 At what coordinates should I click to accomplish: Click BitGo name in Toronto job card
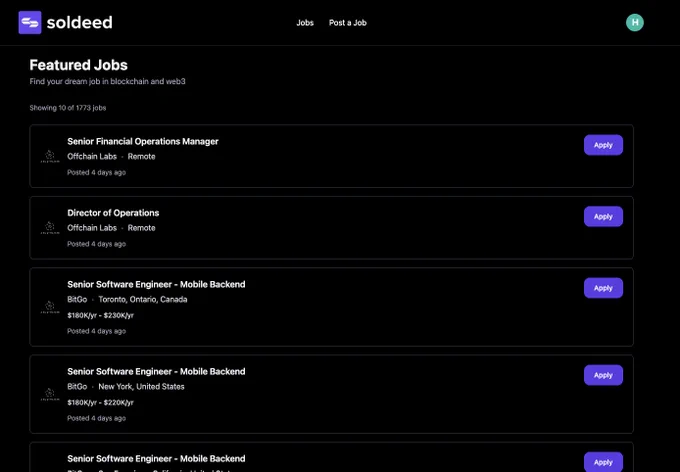pyautogui.click(x=77, y=300)
